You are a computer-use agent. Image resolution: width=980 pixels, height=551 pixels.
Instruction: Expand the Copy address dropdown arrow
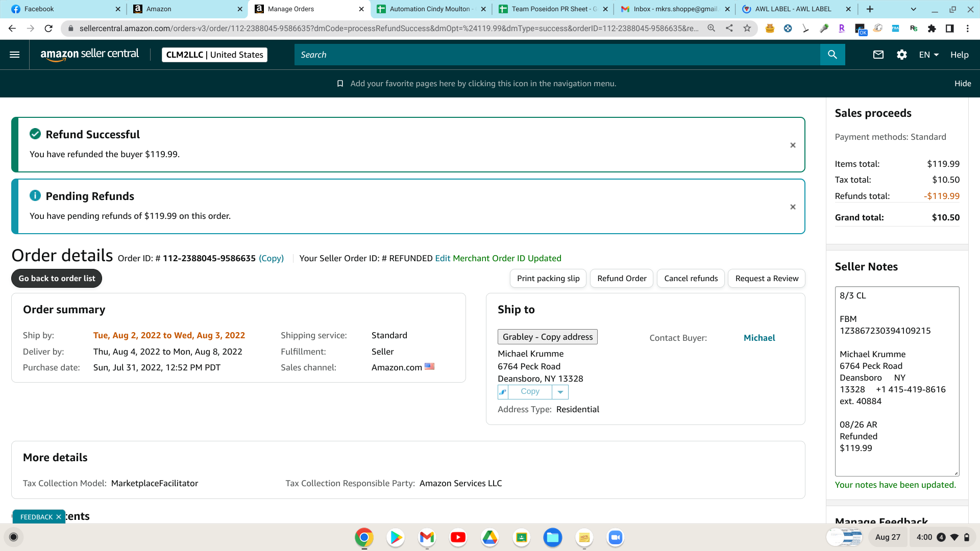560,392
